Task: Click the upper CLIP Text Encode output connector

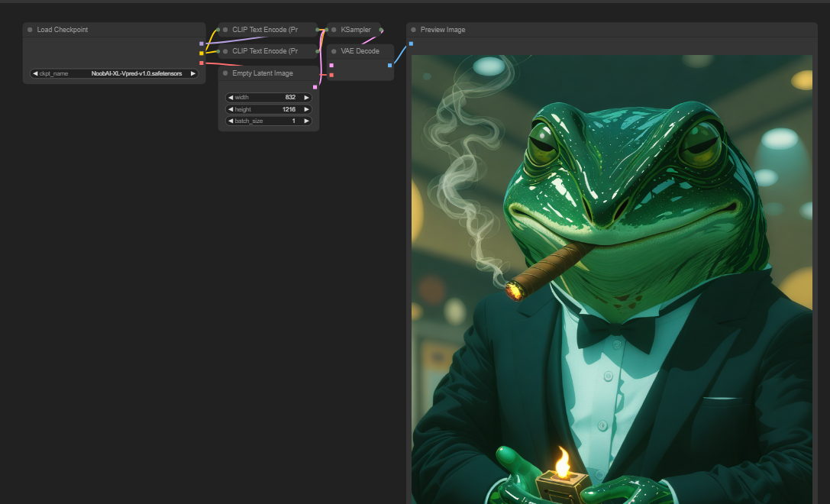Action: pyautogui.click(x=318, y=30)
